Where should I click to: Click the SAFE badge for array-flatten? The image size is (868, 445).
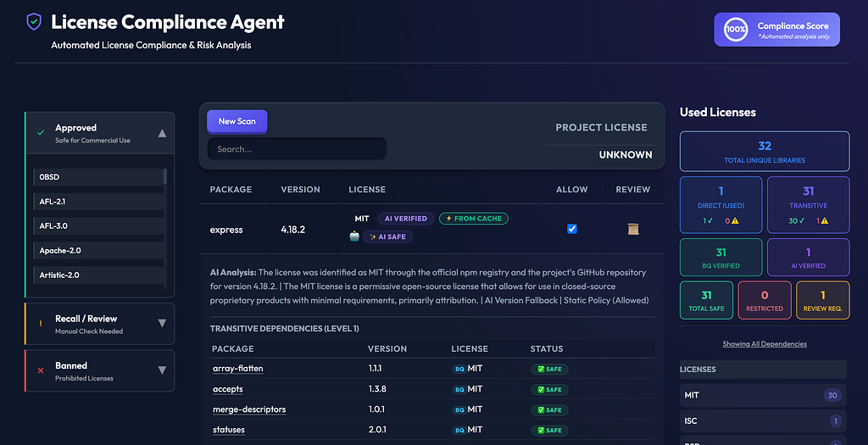549,370
